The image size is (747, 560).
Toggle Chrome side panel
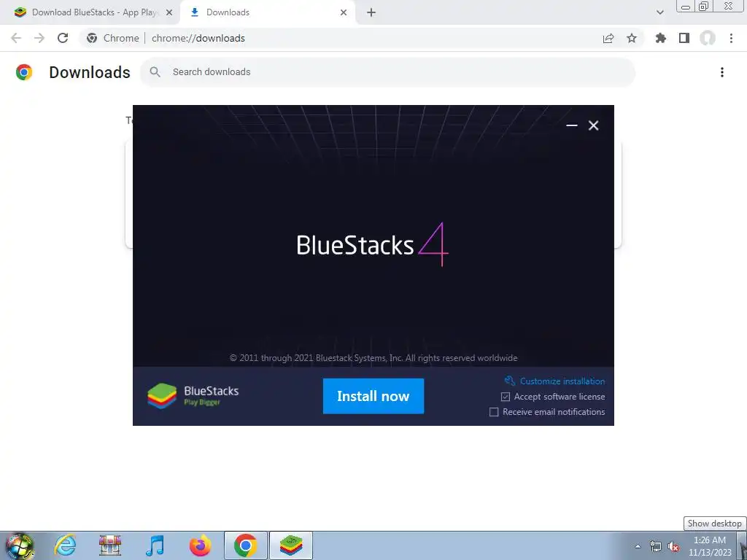pos(684,38)
